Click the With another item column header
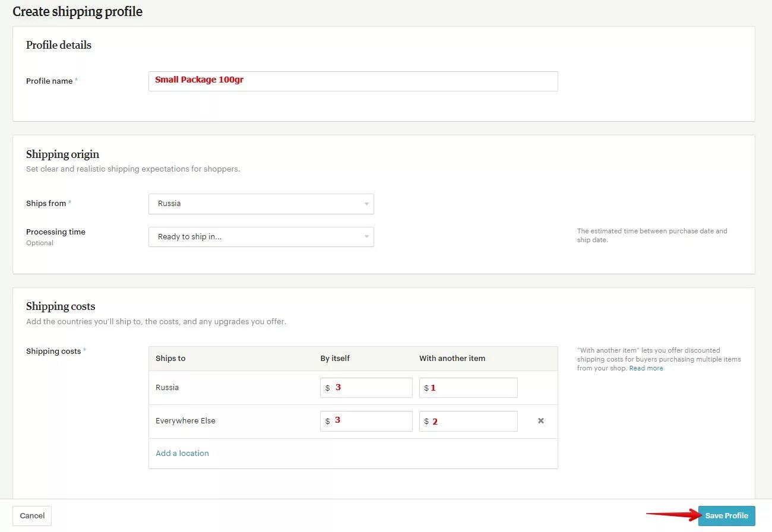The height and width of the screenshot is (532, 772). coord(452,359)
